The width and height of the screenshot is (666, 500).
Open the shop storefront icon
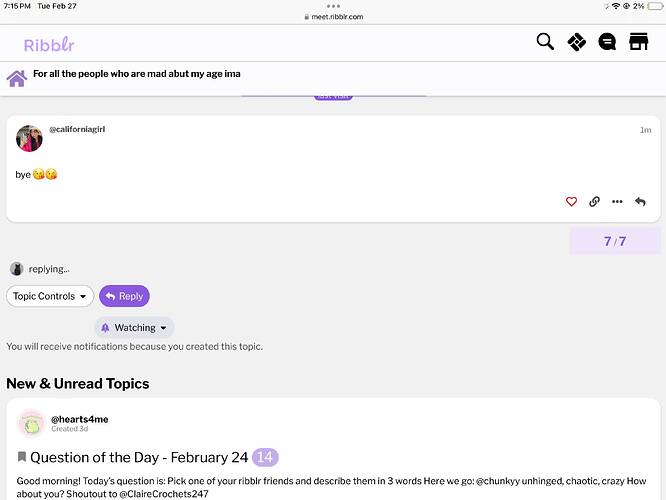638,42
